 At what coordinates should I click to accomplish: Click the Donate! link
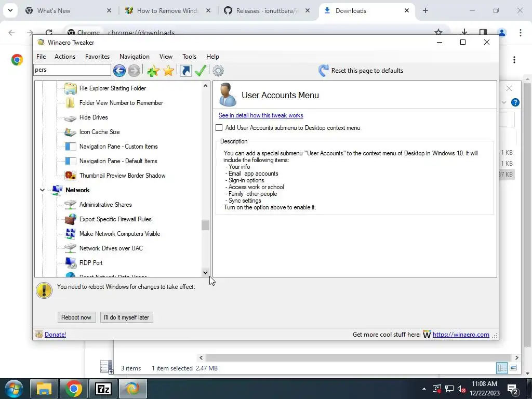point(55,335)
